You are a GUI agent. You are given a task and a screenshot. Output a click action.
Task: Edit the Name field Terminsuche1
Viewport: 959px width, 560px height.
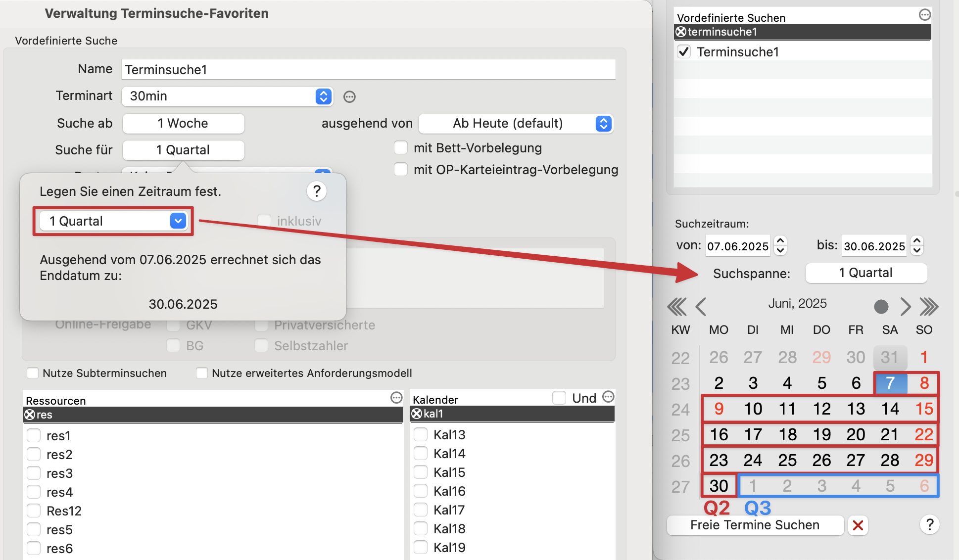(x=369, y=69)
